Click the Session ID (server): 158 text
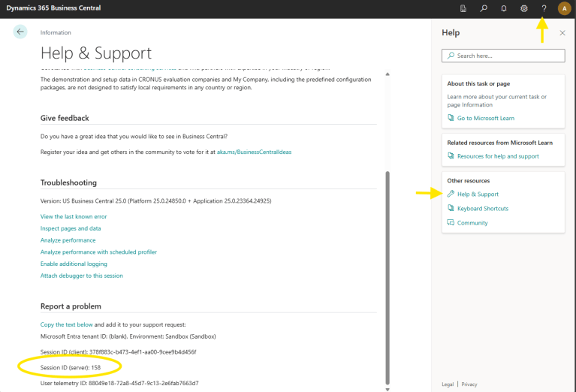Screen dimensions: 576x392 (x=70, y=367)
